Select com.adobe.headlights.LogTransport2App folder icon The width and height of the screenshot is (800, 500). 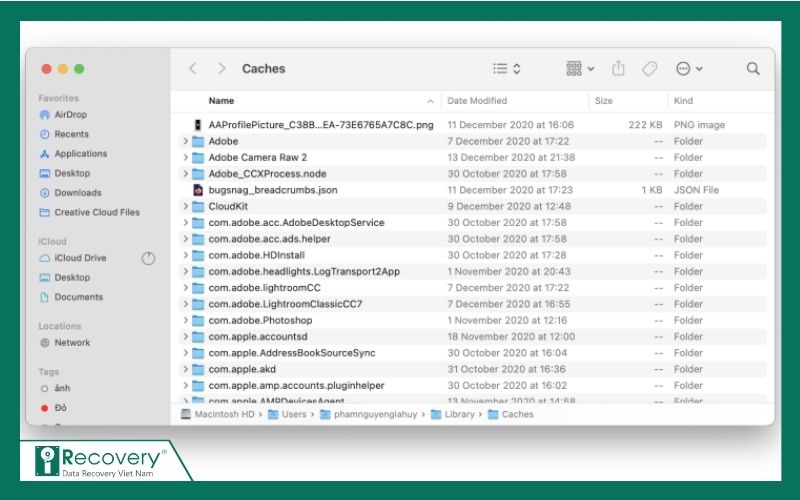tap(198, 271)
